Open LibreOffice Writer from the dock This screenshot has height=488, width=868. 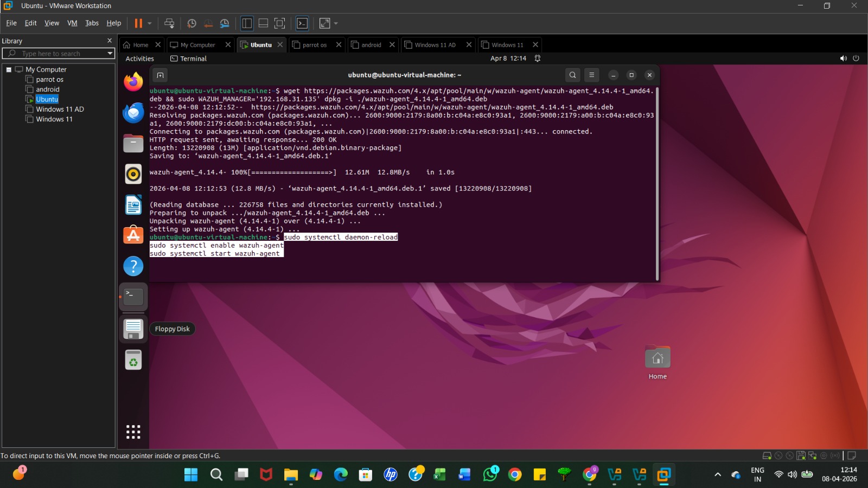tap(133, 205)
